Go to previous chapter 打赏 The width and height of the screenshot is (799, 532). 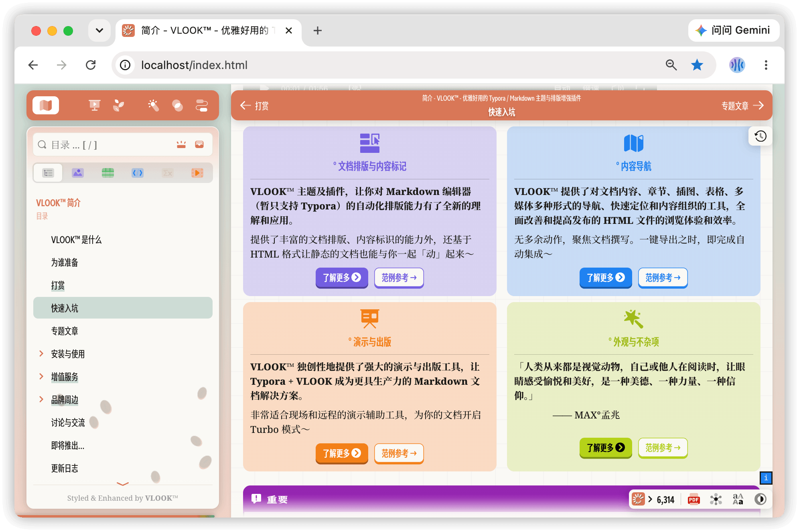(254, 106)
